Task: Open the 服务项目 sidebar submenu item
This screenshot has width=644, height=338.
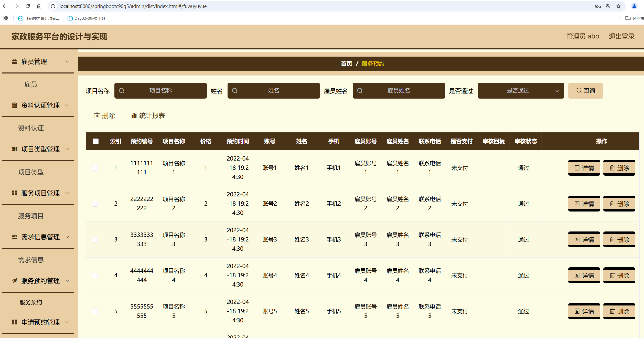Action: coord(31,216)
